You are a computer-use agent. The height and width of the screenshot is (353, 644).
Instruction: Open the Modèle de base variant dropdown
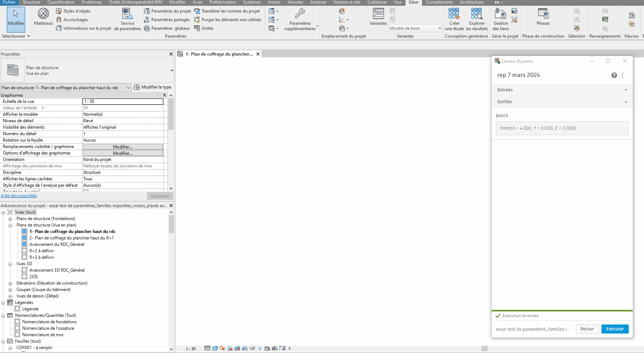(x=415, y=28)
